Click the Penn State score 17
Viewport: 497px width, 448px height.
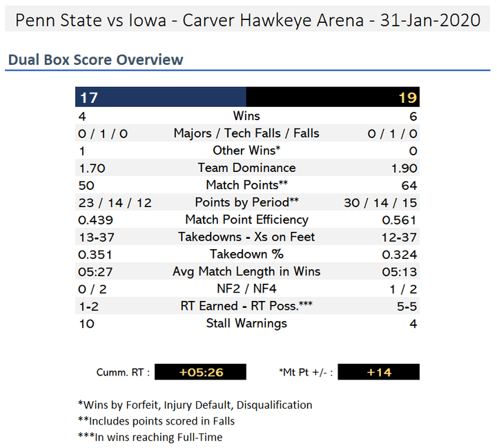tap(89, 97)
